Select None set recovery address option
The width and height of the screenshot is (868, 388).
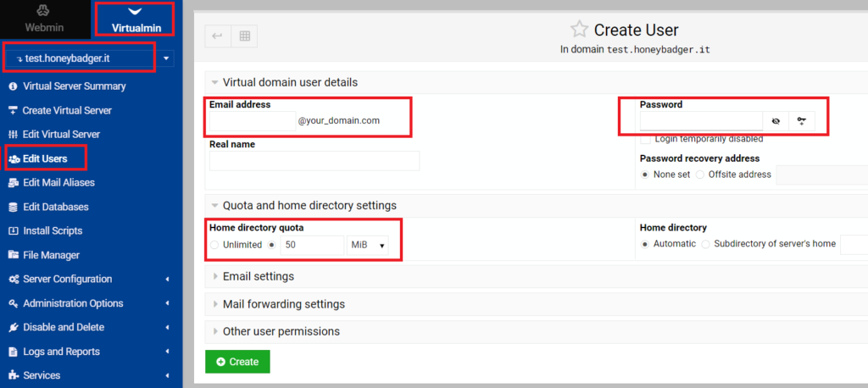pos(645,175)
